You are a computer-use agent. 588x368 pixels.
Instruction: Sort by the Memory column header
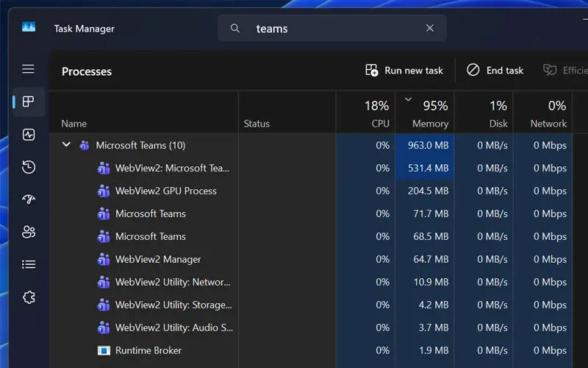[x=425, y=113]
